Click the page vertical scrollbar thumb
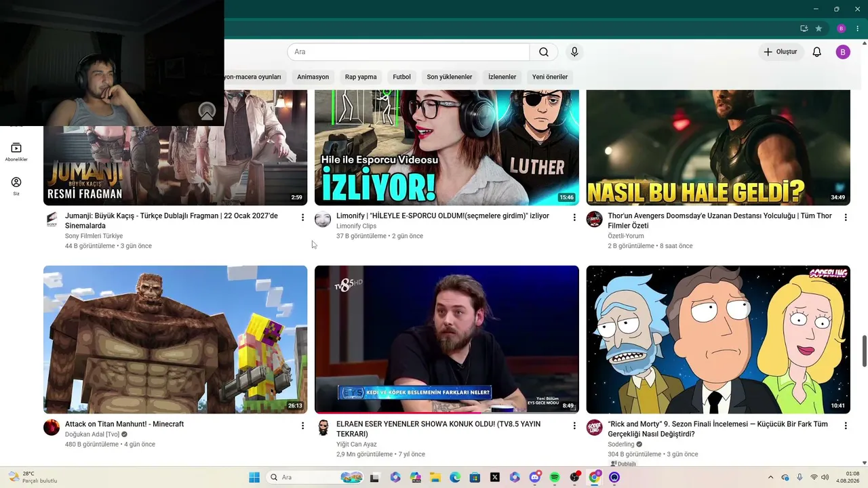The width and height of the screenshot is (868, 488). point(864,351)
